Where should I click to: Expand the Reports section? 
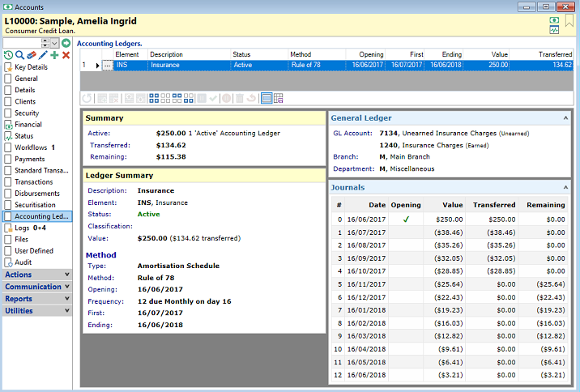(37, 298)
